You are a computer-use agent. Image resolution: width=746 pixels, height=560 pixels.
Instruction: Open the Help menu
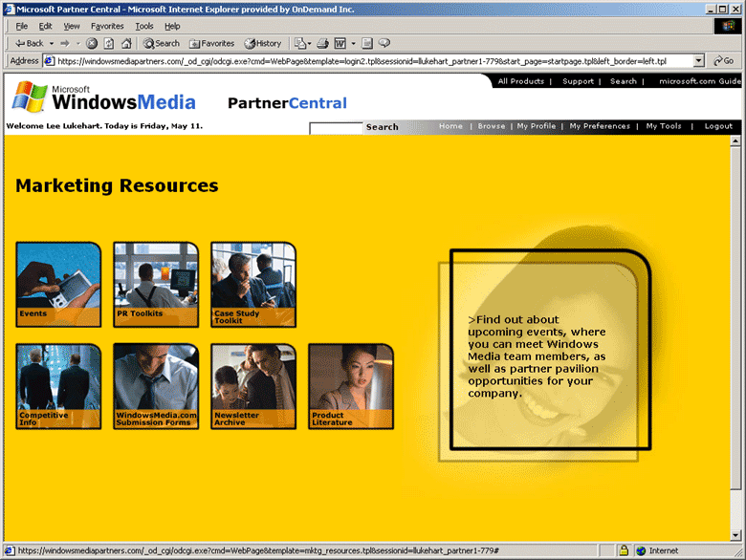(x=172, y=26)
